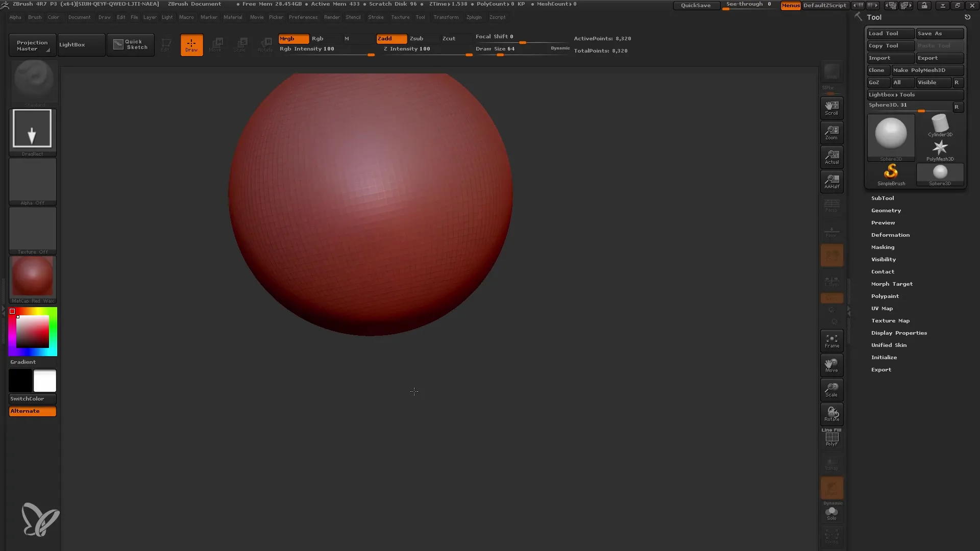Select the Move tool in sidebar
Image resolution: width=980 pixels, height=551 pixels.
coord(832,365)
